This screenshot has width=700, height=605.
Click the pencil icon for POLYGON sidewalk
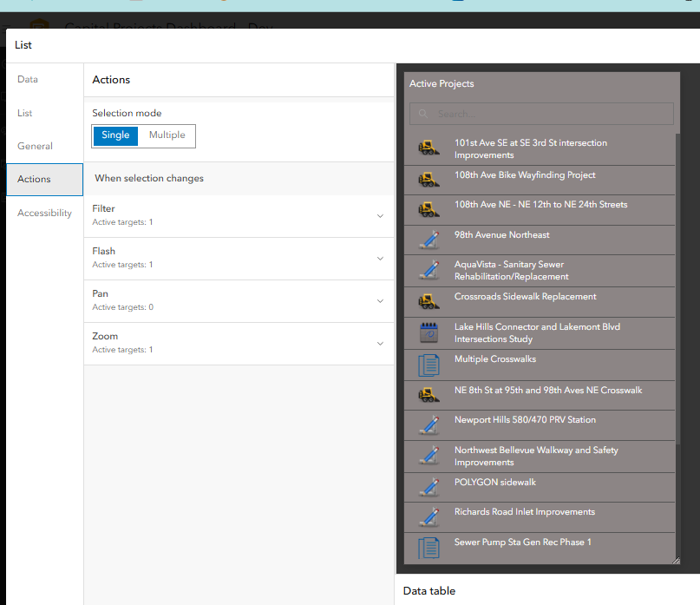[429, 487]
